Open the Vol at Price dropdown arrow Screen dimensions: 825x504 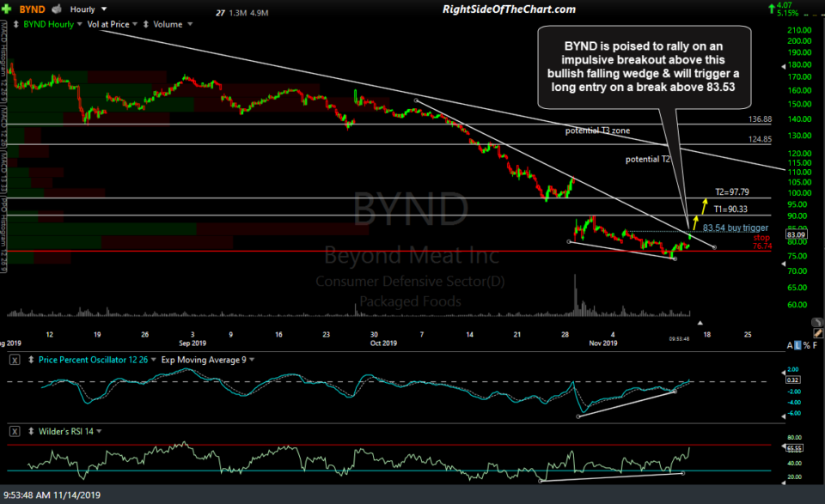tap(135, 23)
